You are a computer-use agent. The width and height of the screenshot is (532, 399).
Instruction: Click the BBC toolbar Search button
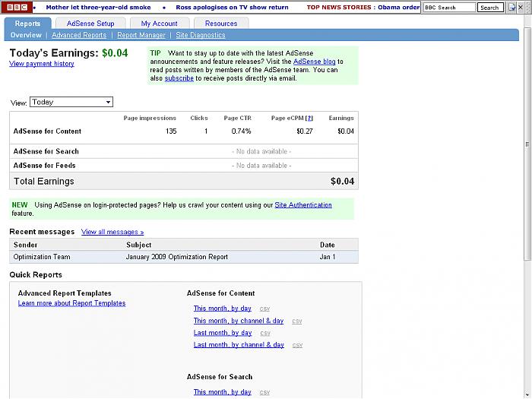[490, 8]
